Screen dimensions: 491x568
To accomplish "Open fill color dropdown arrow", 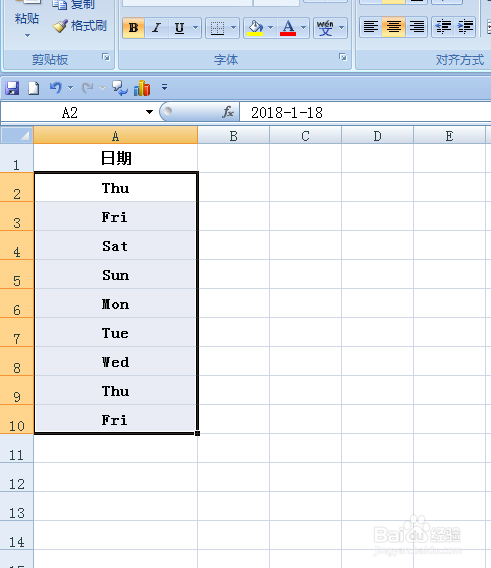I will point(271,28).
